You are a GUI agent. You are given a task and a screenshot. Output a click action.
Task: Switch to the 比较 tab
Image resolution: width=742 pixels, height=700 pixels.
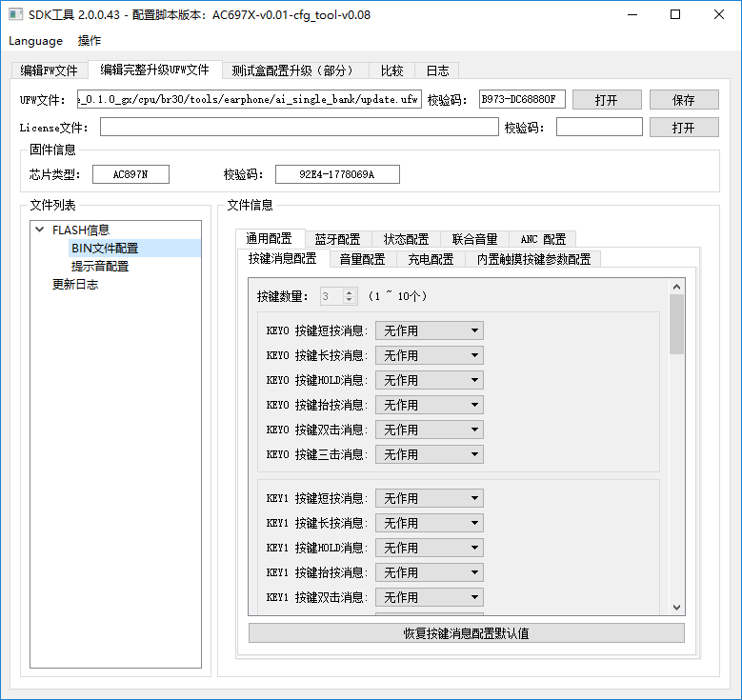point(391,70)
